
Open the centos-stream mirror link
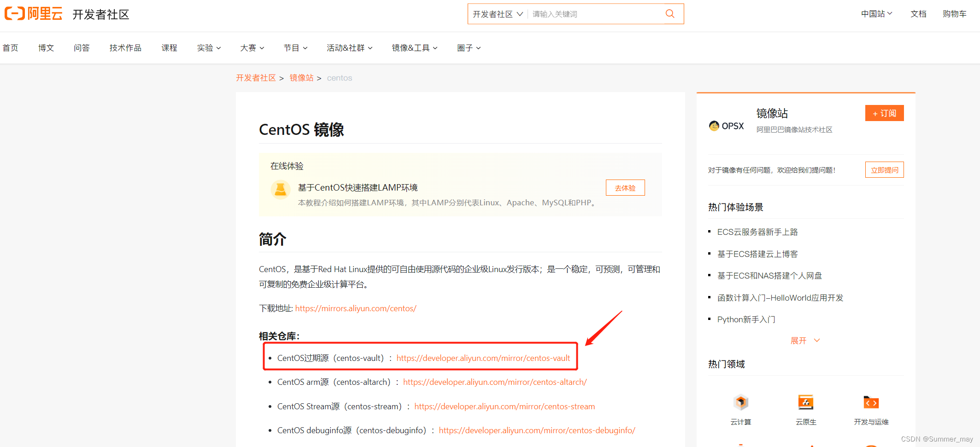tap(505, 406)
